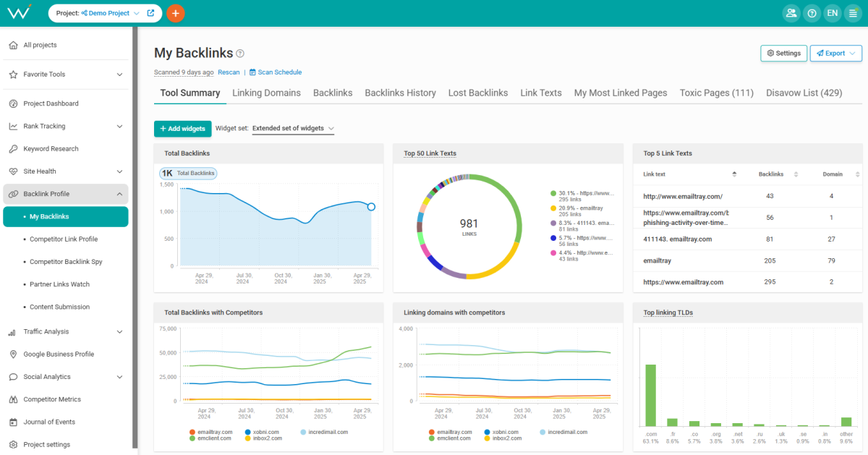This screenshot has width=868, height=455.
Task: Click the green 30.1% legend swatch
Action: tap(553, 194)
